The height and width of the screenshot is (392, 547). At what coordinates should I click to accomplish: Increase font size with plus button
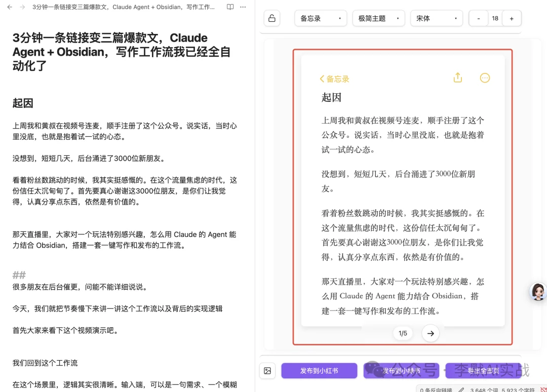pos(512,18)
